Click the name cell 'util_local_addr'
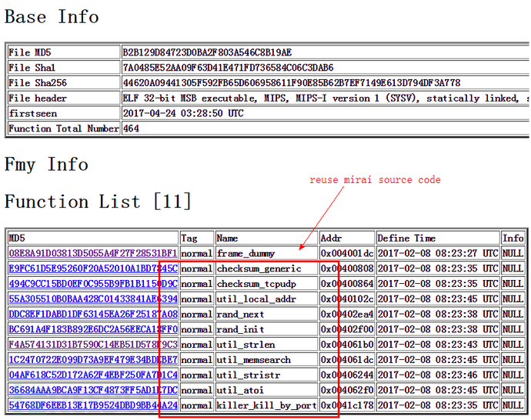 tap(267, 298)
